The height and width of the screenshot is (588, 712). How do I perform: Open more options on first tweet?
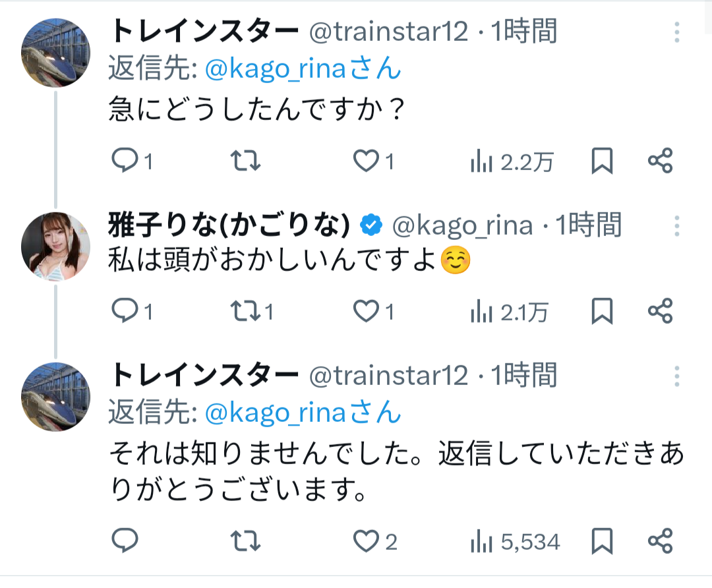[677, 32]
